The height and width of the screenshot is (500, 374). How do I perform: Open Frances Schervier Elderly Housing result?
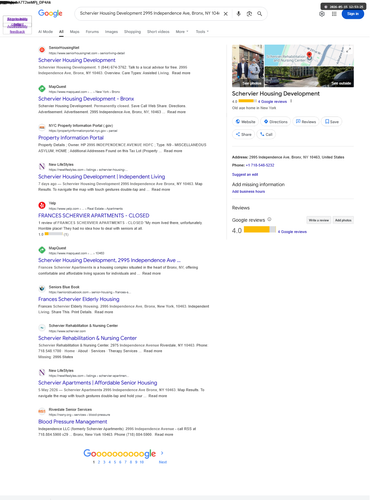(79, 299)
